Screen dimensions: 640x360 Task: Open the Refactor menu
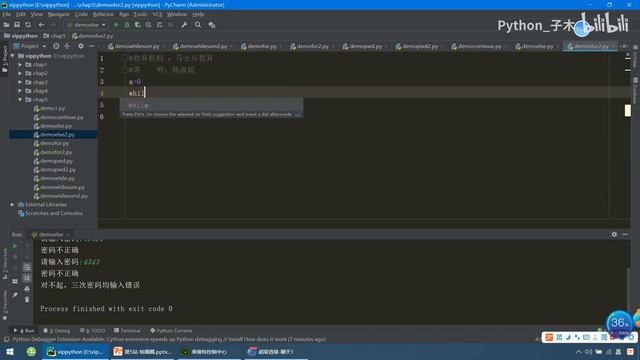pos(103,14)
